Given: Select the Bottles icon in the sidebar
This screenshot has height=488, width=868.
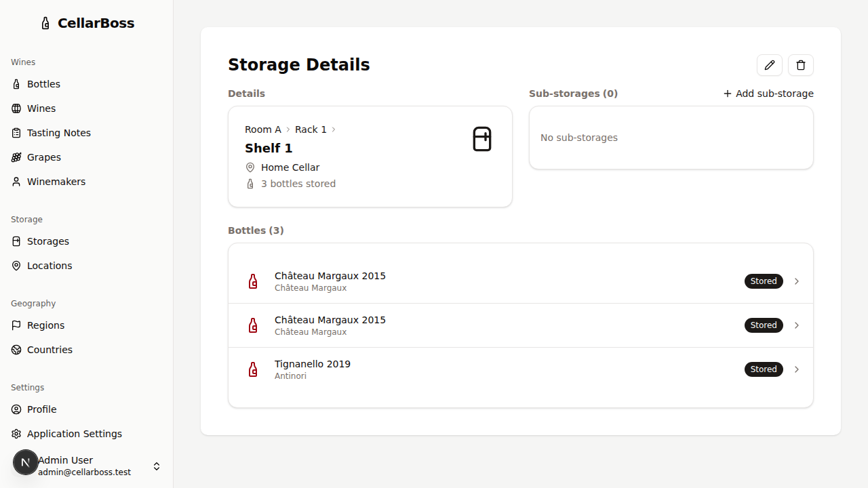Looking at the screenshot, I should [16, 83].
